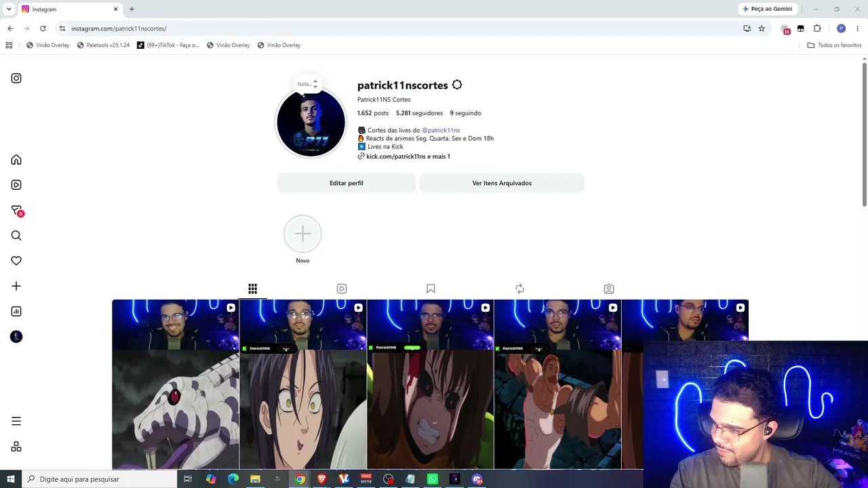
Task: Switch to the Reposts tab
Action: 519,289
